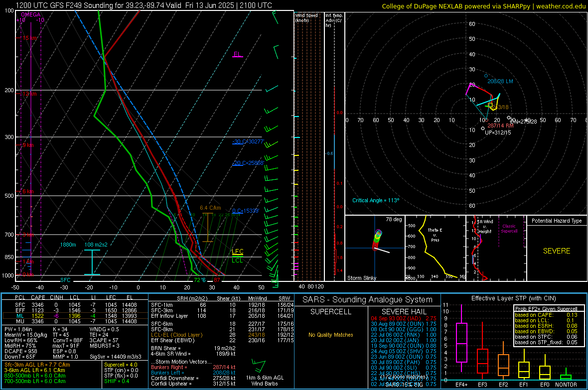Select the magenta EL marker on the skew-T
This screenshot has height=390, width=588.
click(x=237, y=54)
